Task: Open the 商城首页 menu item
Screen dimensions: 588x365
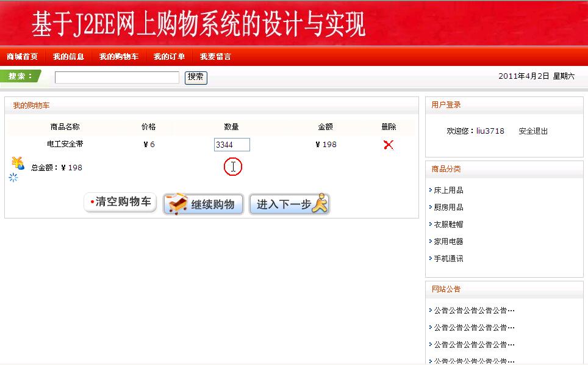Action: (x=22, y=57)
